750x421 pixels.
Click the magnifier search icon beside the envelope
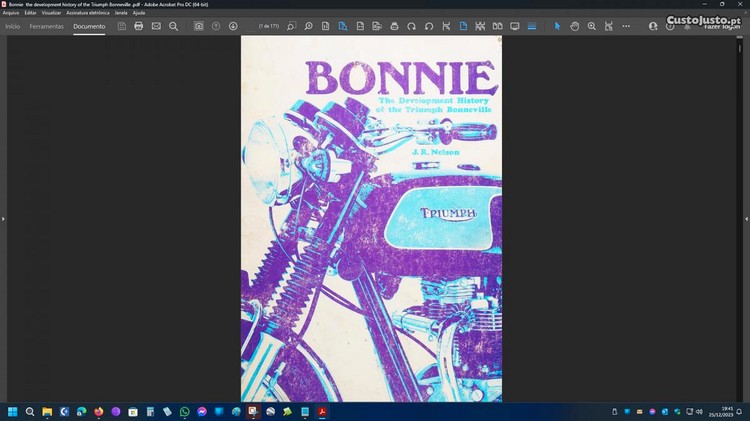pyautogui.click(x=173, y=26)
